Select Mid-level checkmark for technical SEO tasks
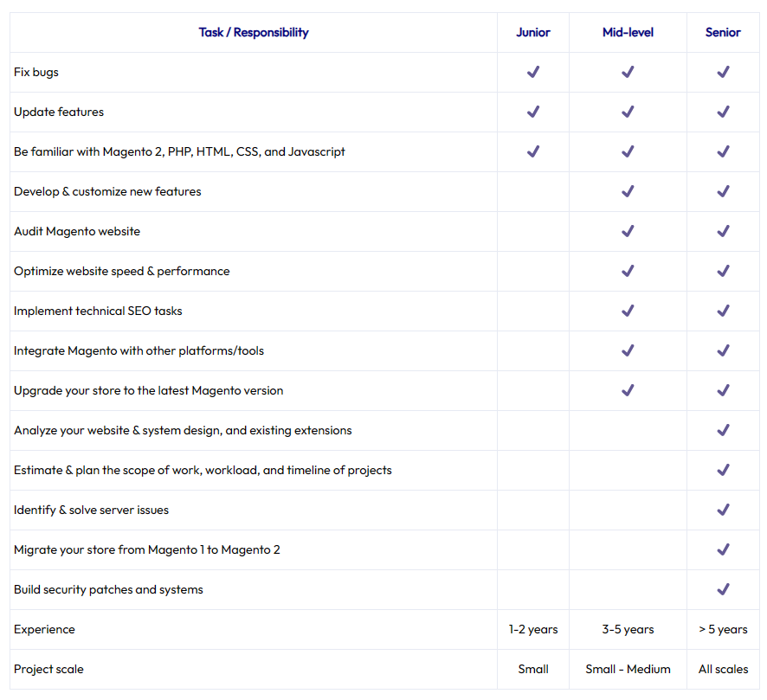 pos(628,311)
